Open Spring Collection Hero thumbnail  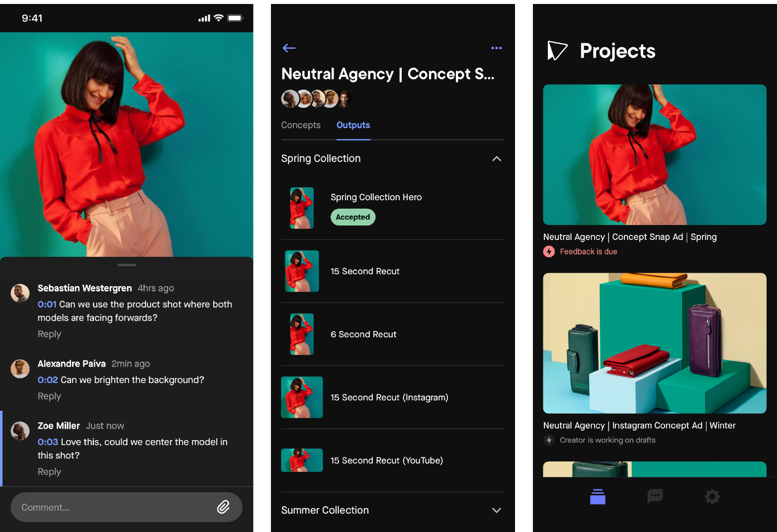point(302,208)
